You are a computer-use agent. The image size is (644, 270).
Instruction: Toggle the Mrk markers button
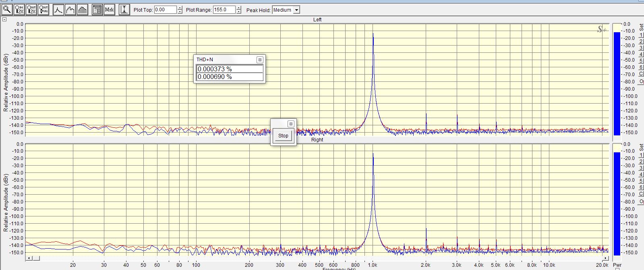[109, 10]
